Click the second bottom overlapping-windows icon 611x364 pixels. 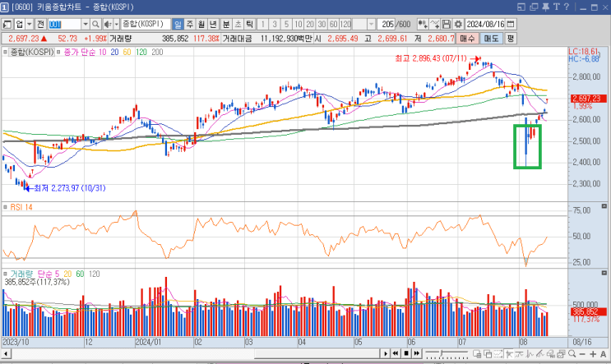pos(488,353)
